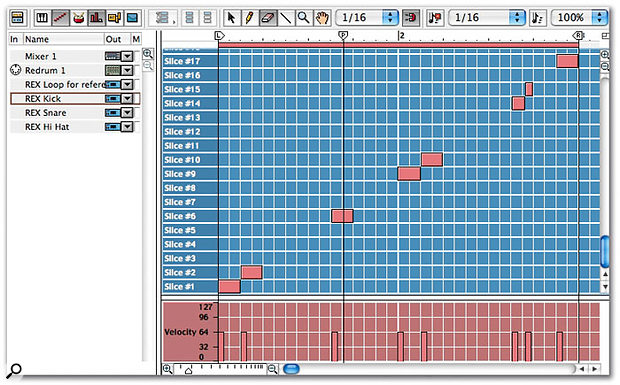Toggle the velocity lane button
620x385 pixels.
tap(96, 18)
